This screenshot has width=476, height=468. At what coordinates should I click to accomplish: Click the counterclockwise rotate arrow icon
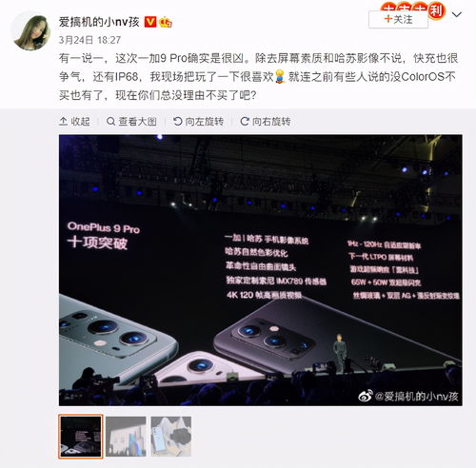pos(178,121)
